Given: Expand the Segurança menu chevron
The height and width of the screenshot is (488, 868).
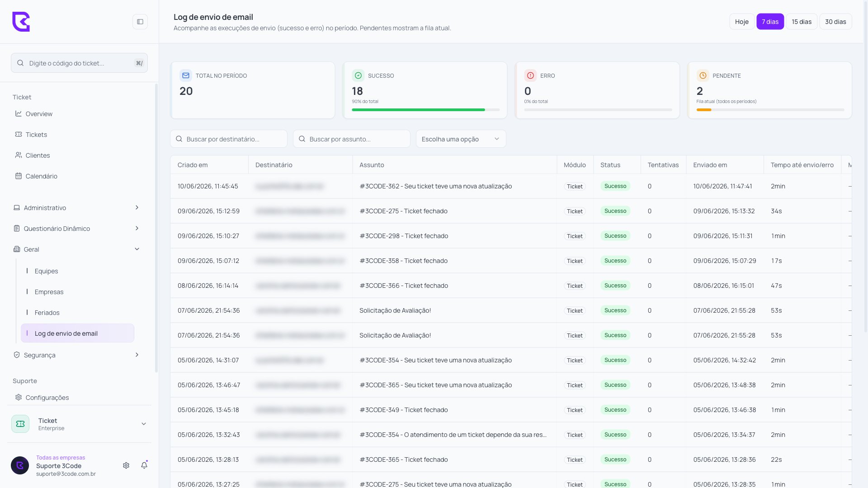Looking at the screenshot, I should click(x=137, y=355).
